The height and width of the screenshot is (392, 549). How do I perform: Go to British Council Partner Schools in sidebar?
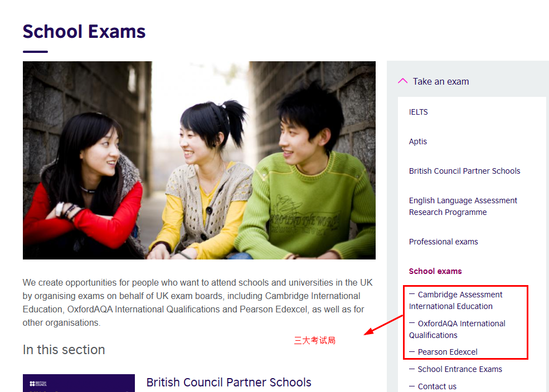coord(464,170)
